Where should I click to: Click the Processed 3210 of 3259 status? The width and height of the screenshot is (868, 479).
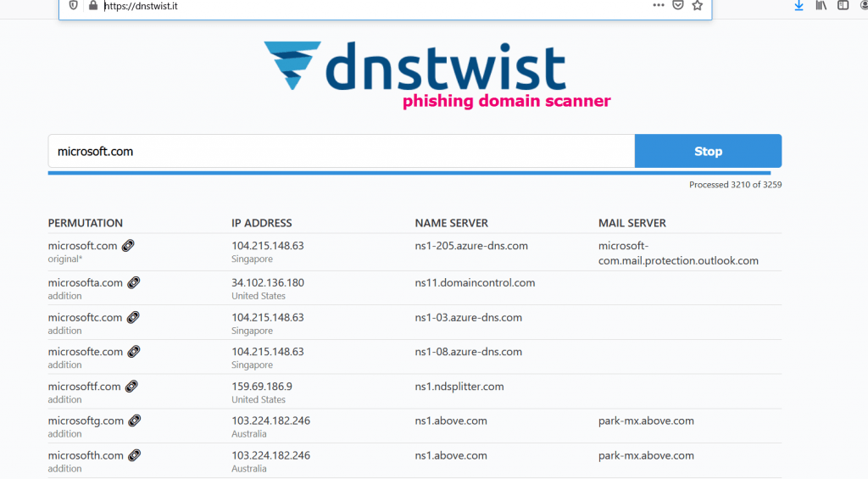click(x=735, y=185)
